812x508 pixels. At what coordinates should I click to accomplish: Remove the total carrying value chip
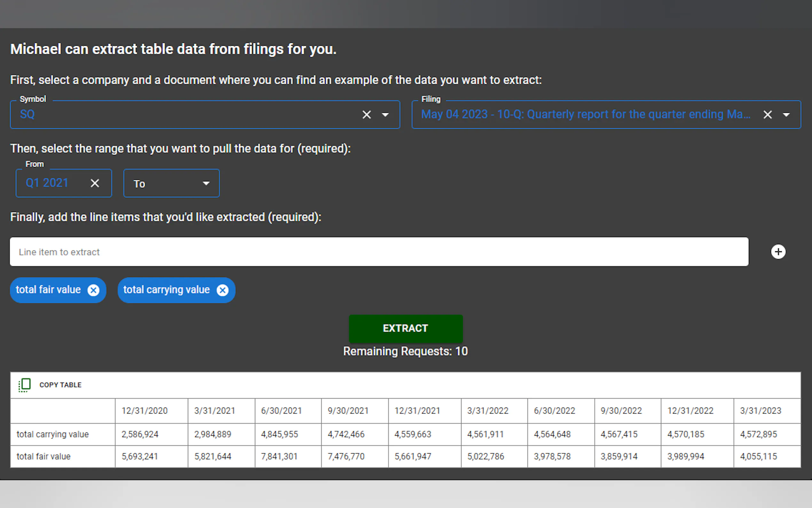click(x=223, y=290)
